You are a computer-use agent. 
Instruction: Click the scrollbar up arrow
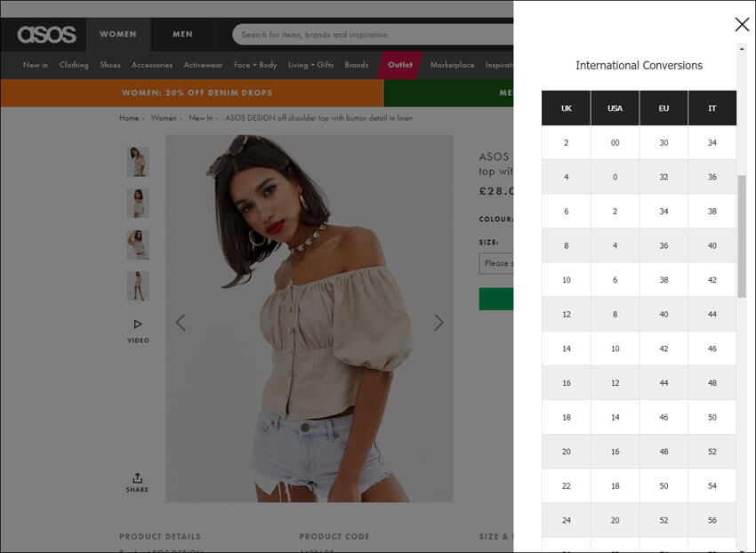point(742,49)
